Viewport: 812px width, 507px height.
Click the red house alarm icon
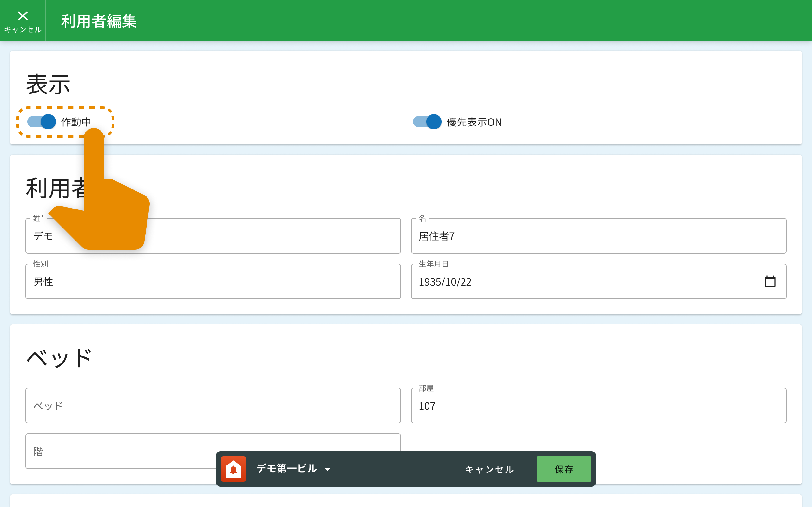click(233, 469)
